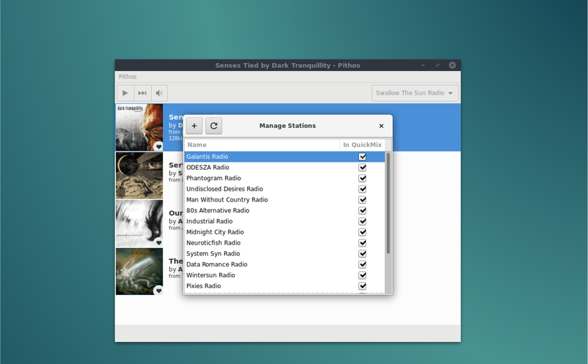Choose Neuroticfish Radio station

285,243
